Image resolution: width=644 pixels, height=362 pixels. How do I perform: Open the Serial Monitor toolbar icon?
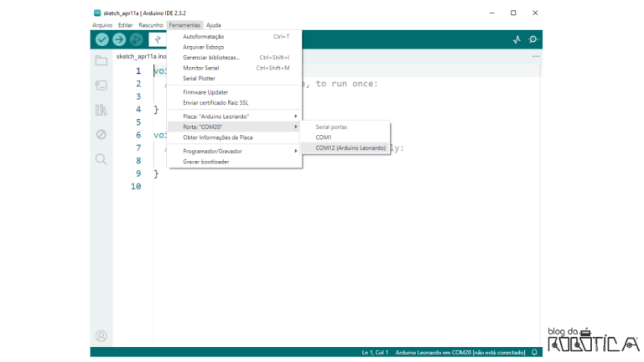point(533,39)
